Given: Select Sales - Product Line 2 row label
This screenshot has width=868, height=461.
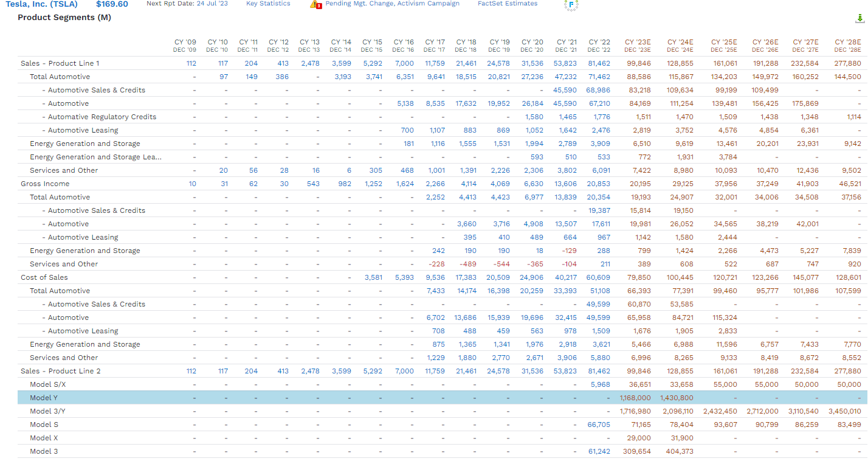Looking at the screenshot, I should pyautogui.click(x=61, y=371).
